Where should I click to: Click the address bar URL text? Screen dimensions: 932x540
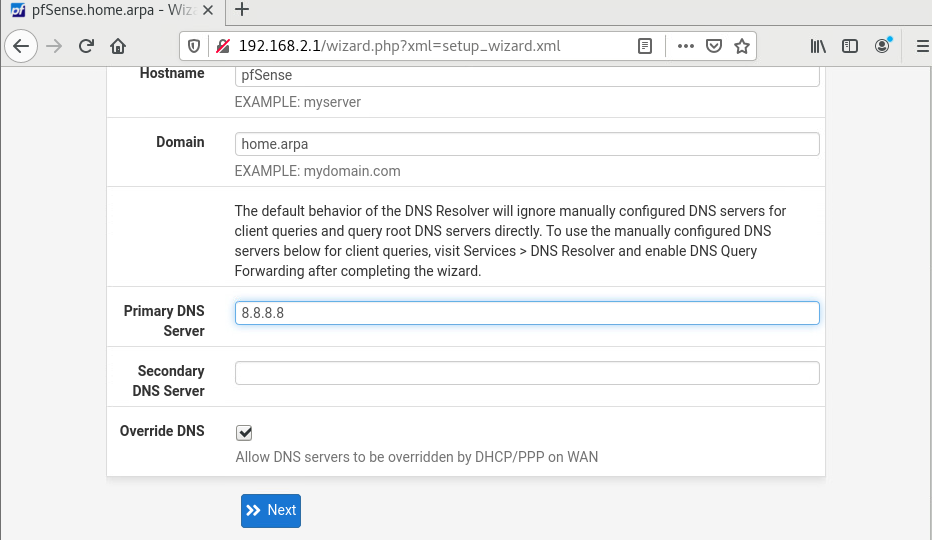pos(399,46)
